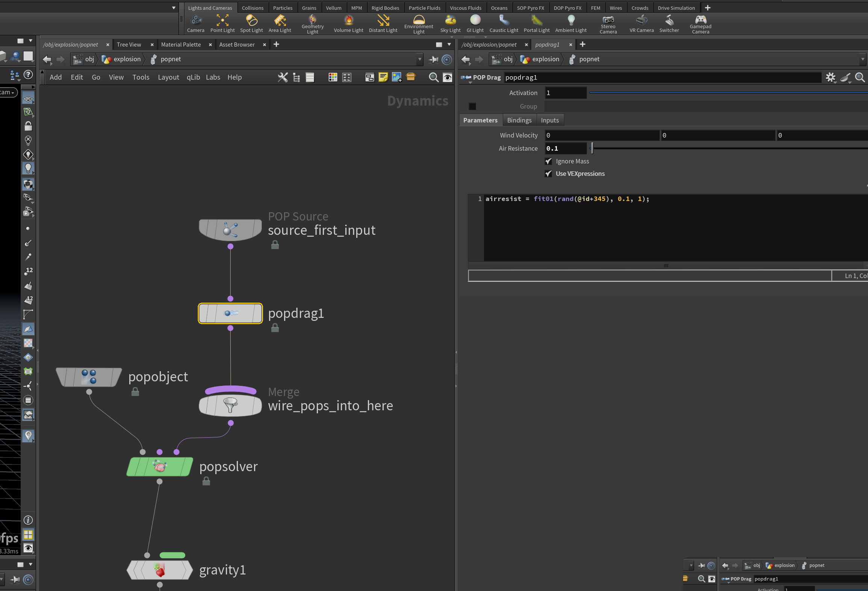
Task: Uncheck the Ignore Mass checkbox
Action: click(549, 161)
